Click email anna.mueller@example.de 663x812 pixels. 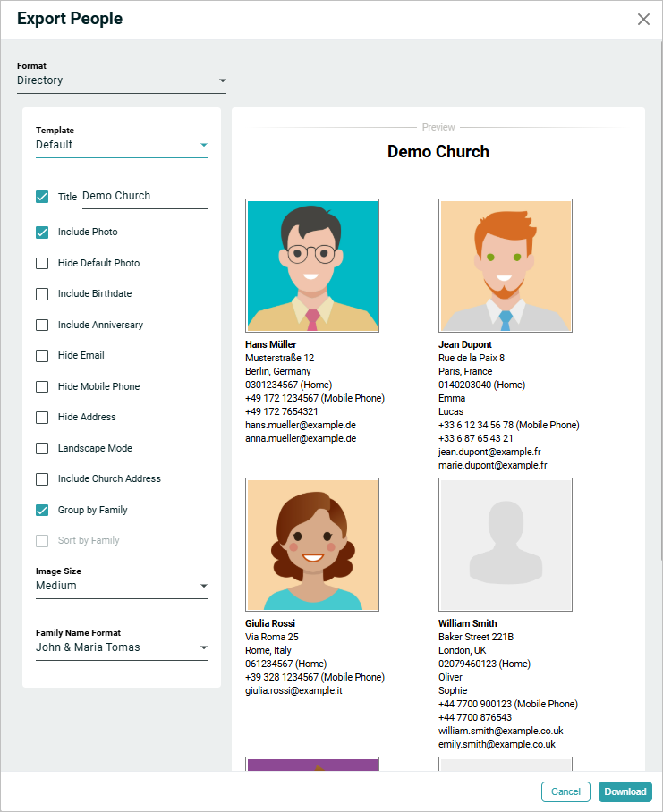[x=301, y=438]
